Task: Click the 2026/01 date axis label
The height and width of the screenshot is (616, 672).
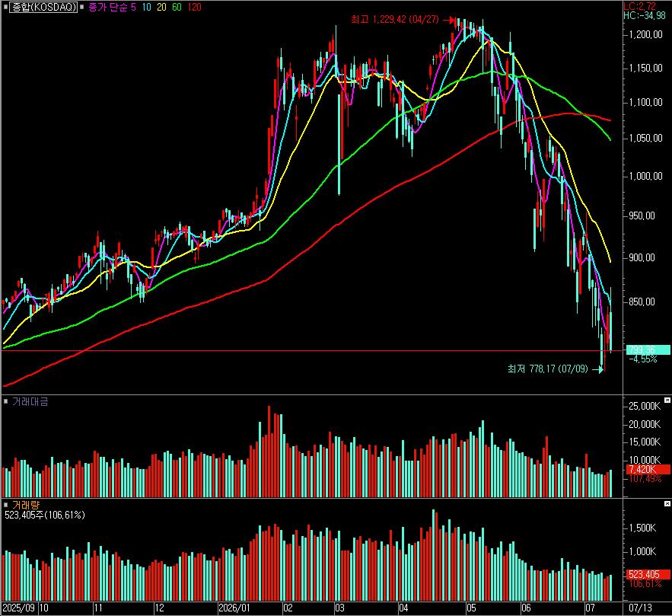Action: 234,608
